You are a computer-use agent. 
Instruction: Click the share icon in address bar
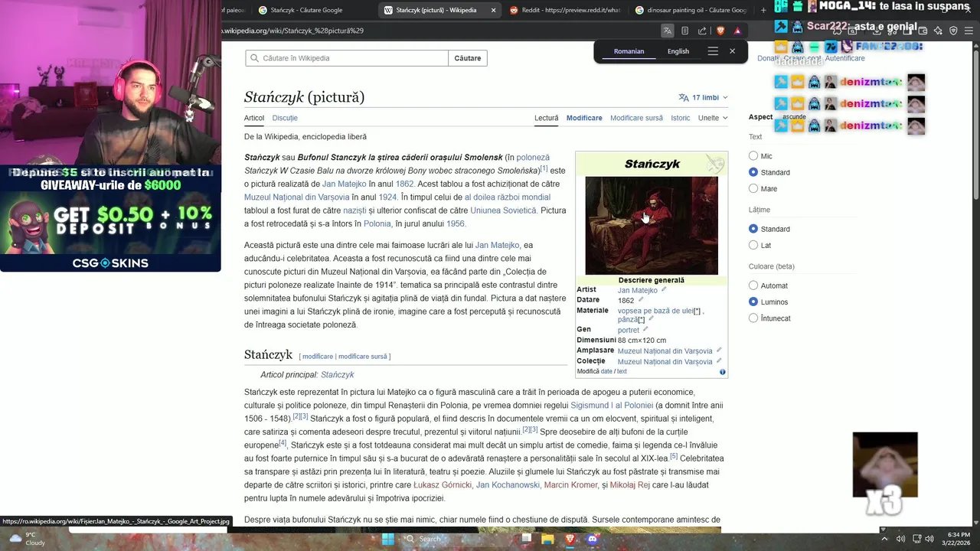coord(702,31)
